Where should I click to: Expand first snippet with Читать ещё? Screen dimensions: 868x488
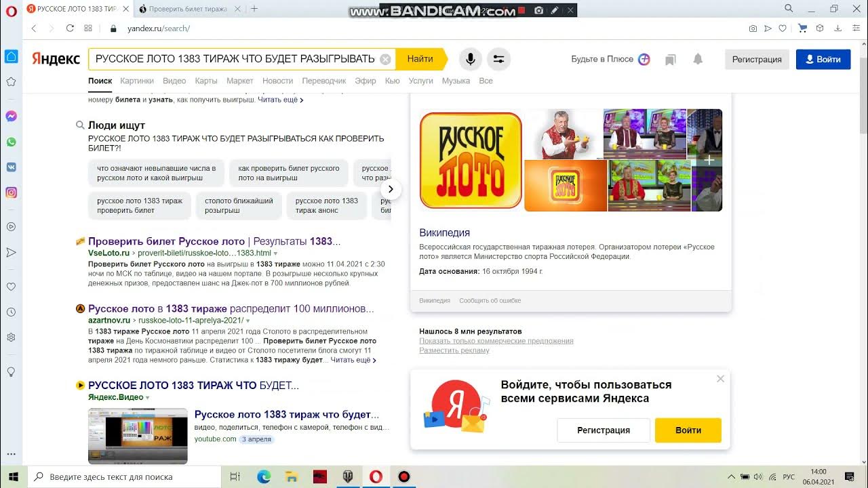280,100
